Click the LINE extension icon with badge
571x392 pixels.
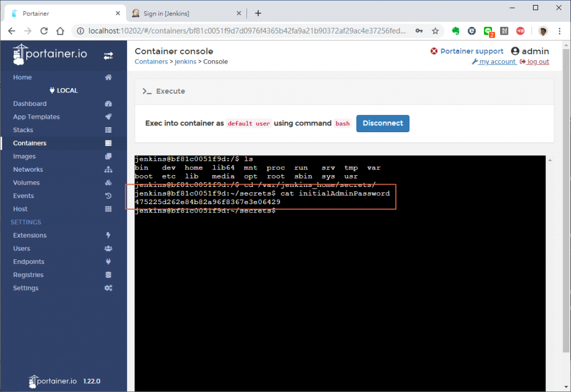pyautogui.click(x=488, y=32)
